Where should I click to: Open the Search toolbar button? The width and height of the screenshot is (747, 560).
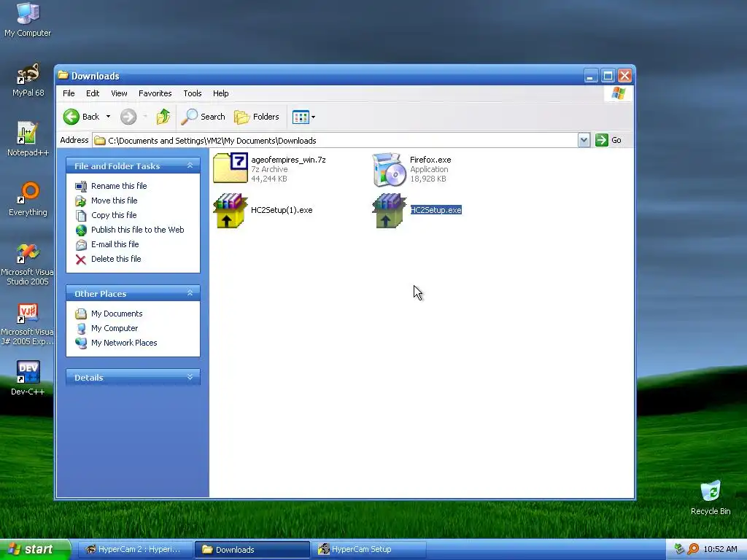click(x=204, y=117)
